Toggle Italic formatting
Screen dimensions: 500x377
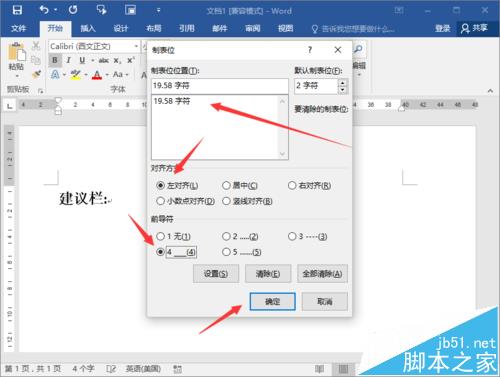(x=69, y=60)
